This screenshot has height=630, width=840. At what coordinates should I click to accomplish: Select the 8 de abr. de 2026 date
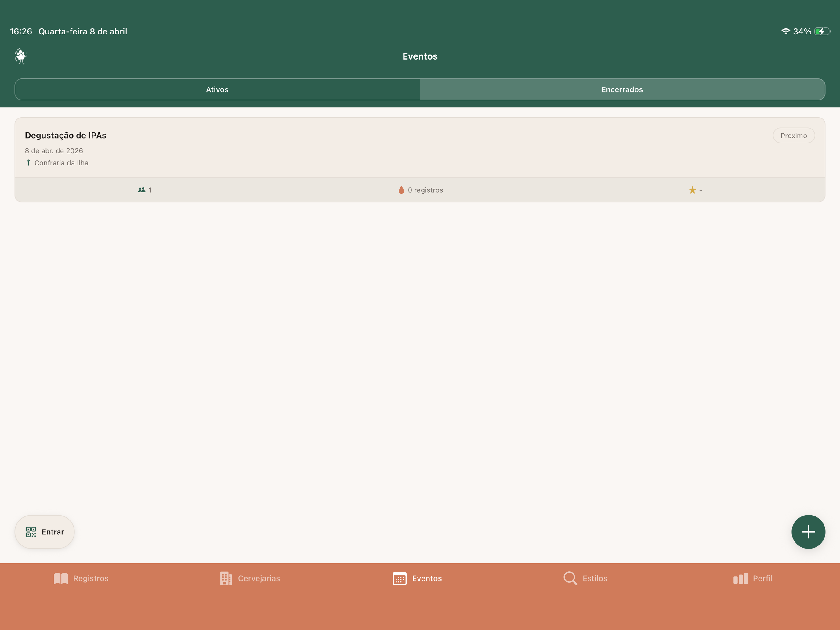[54, 151]
